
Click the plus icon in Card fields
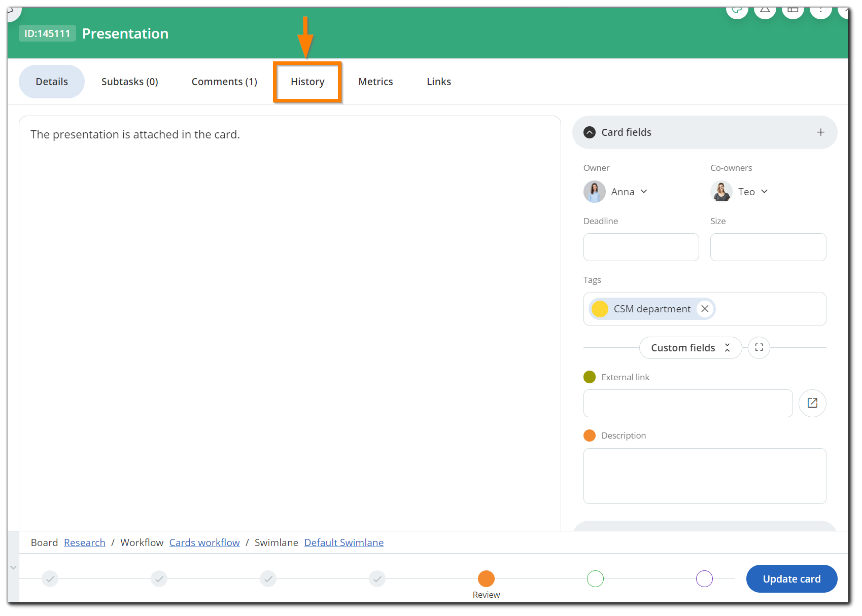[820, 132]
